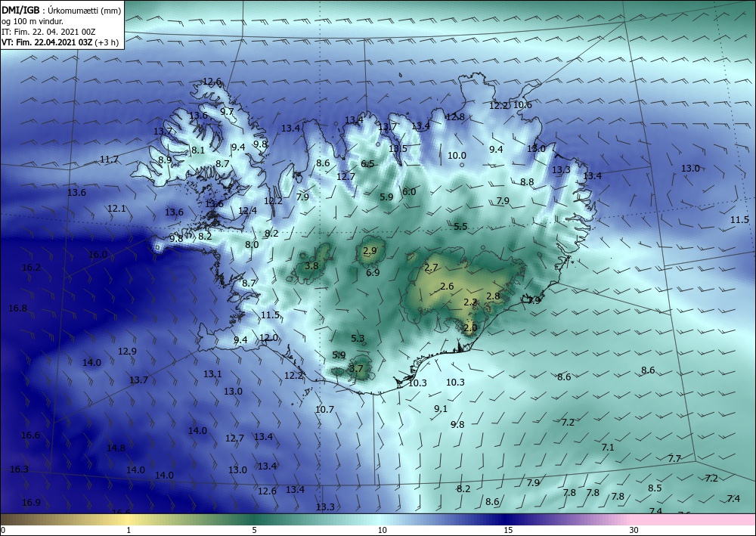Click the 16.0 map value

[x=98, y=254]
